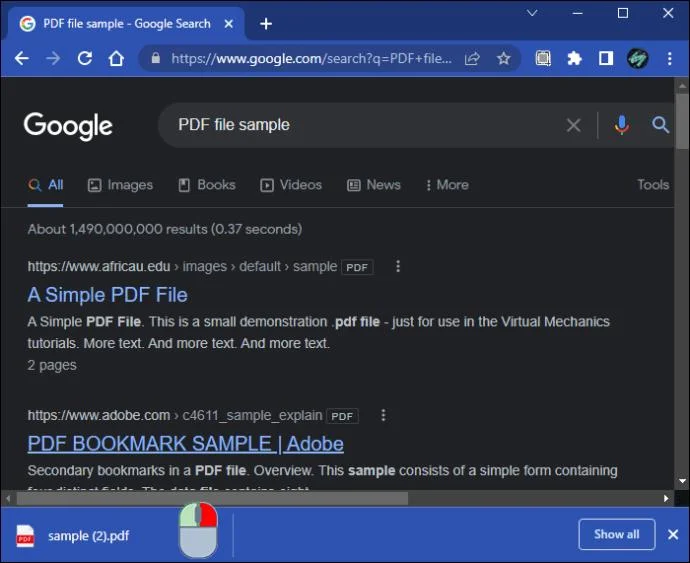
Task: Expand the More search categories
Action: [447, 185]
